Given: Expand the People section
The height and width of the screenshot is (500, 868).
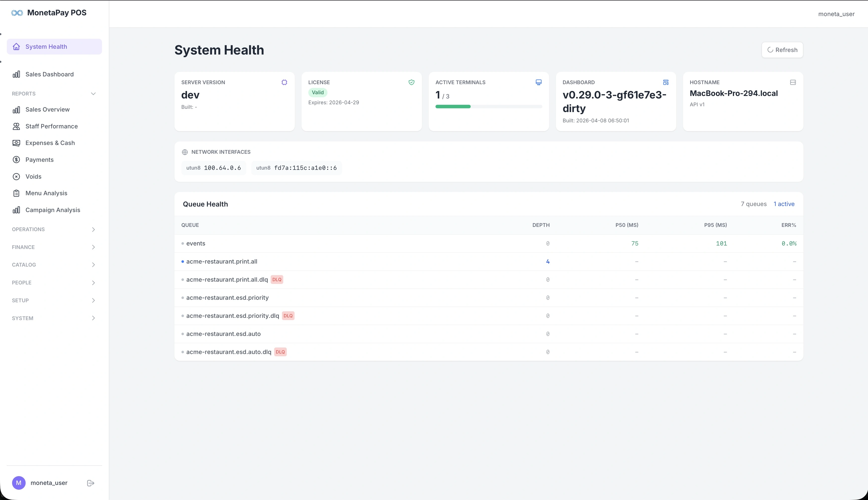Looking at the screenshot, I should coord(54,283).
